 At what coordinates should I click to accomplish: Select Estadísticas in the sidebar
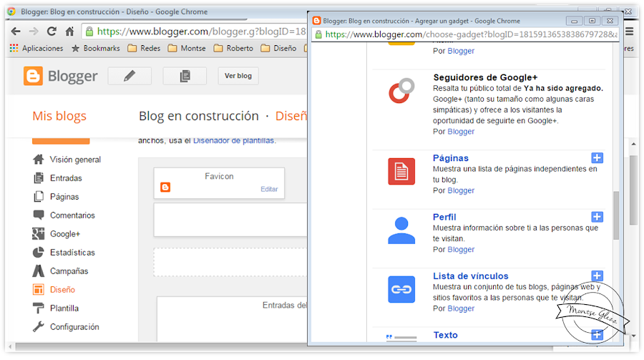(x=72, y=253)
